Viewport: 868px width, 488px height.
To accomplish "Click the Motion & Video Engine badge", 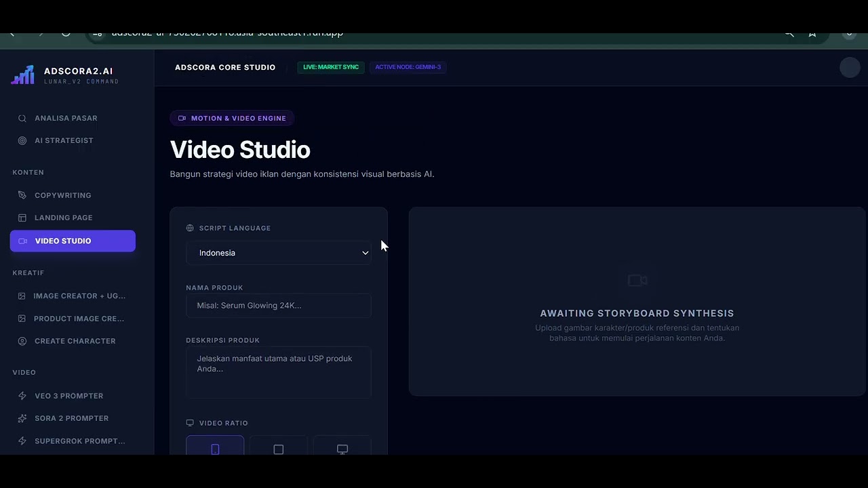I will [232, 118].
